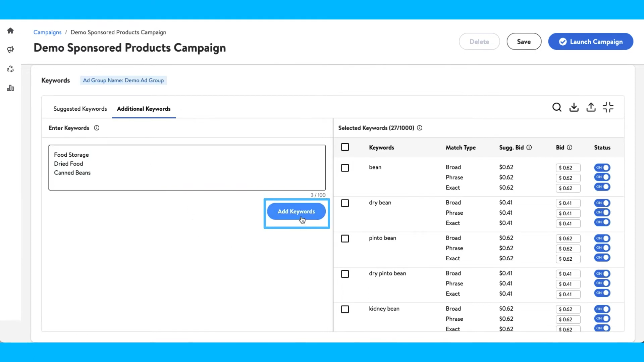The image size is (644, 362).
Task: Click inside the Enter Keywords text box
Action: coord(187,168)
